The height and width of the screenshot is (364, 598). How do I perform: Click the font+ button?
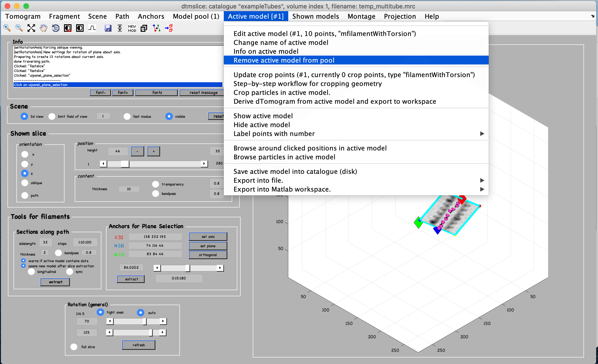[123, 93]
